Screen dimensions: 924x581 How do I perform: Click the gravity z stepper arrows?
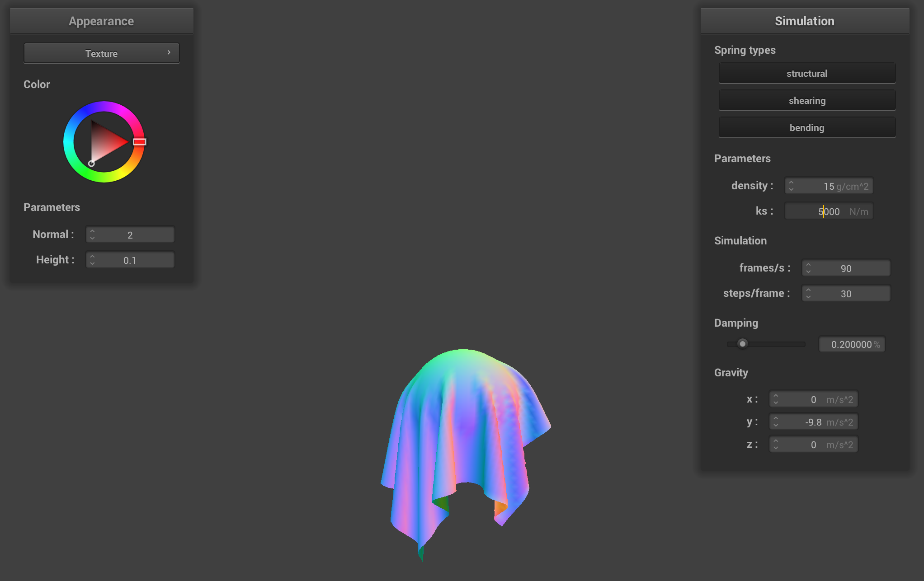(776, 445)
